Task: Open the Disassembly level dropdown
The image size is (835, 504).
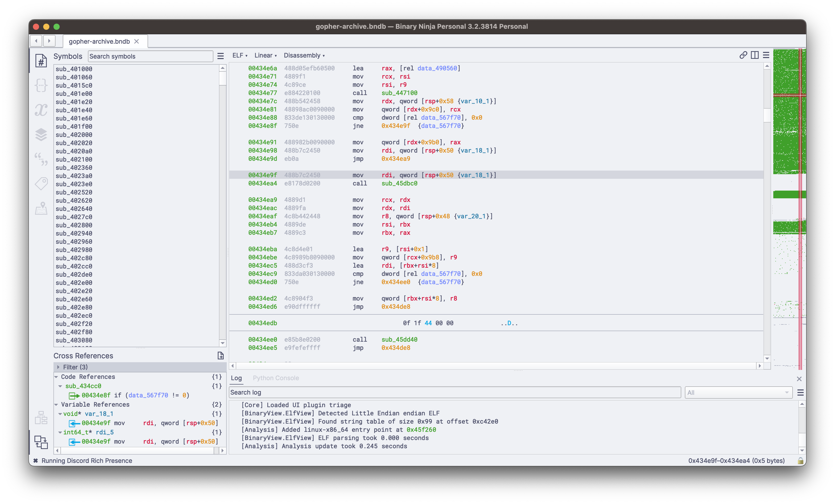Action: point(304,55)
